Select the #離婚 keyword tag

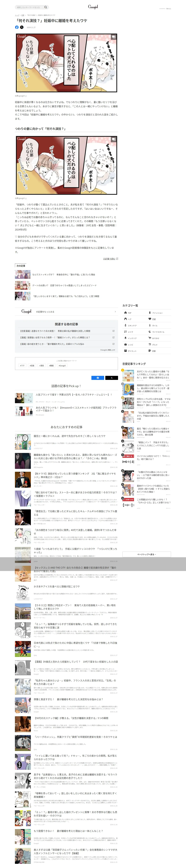click(51, 366)
